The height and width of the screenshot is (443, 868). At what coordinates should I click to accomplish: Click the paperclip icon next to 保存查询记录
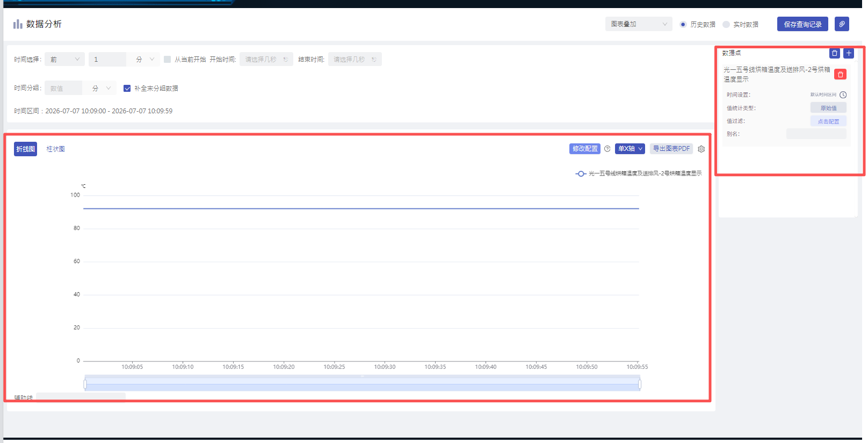[x=842, y=24]
